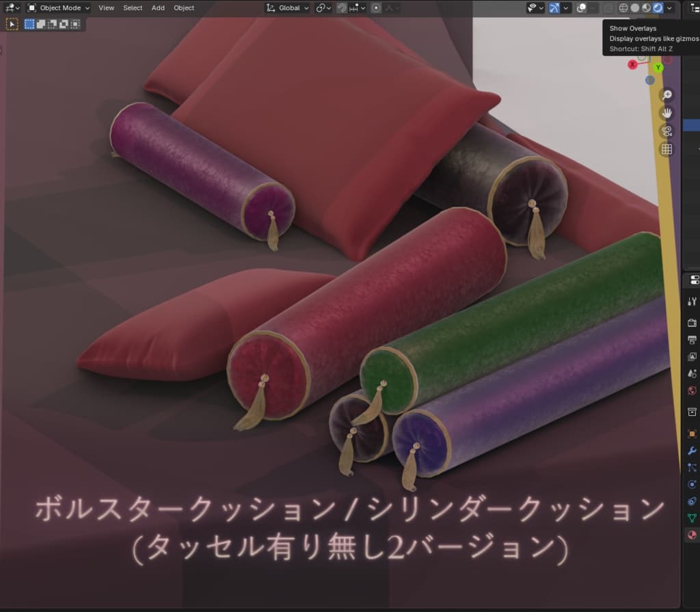Image resolution: width=700 pixels, height=612 pixels.
Task: Open the Object Mode dropdown
Action: click(x=58, y=8)
